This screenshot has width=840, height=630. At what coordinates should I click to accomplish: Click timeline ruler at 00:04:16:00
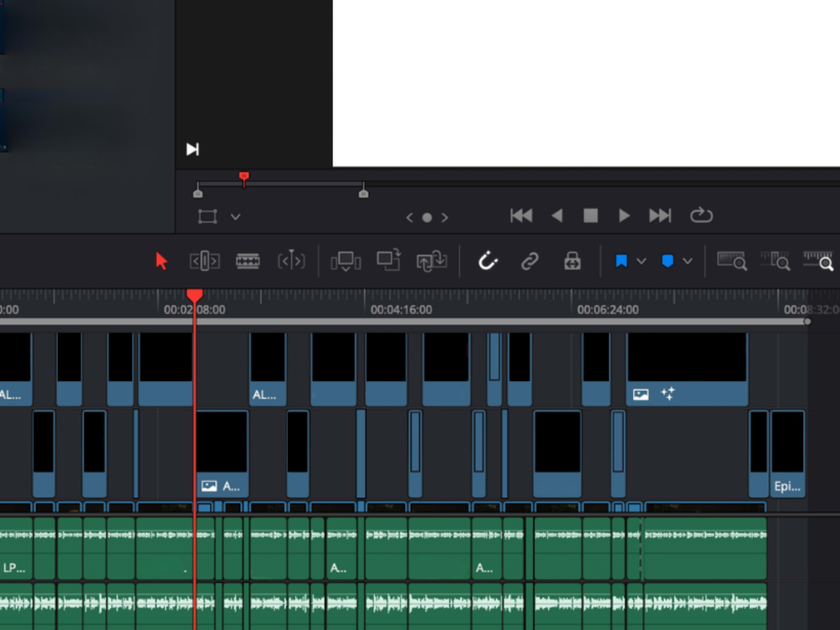pos(401,310)
